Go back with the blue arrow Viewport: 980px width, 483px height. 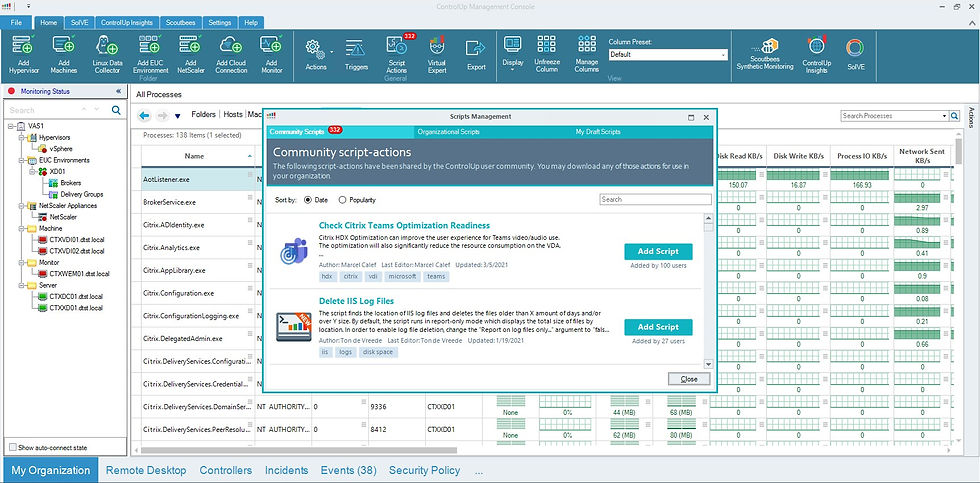tap(144, 116)
